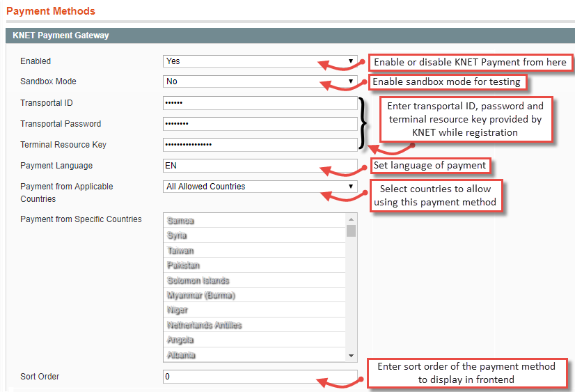Select Myanmar (Burma) in the list
Screen dimensions: 575x392
coord(255,295)
